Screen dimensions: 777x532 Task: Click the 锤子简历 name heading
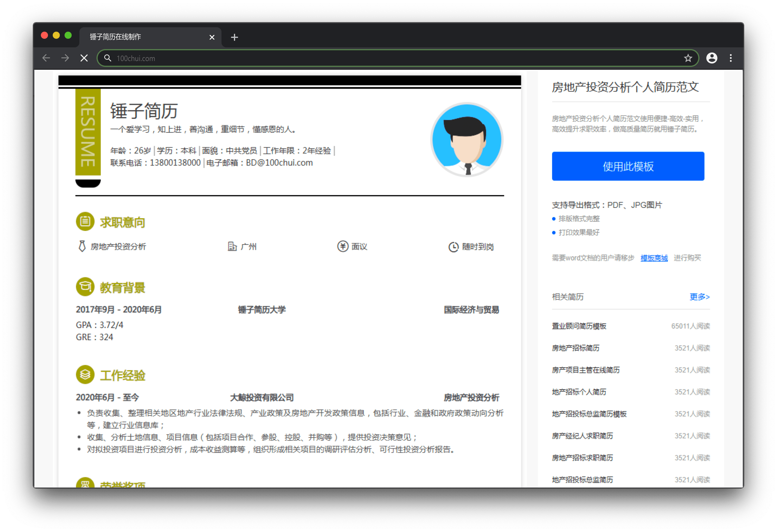(144, 111)
